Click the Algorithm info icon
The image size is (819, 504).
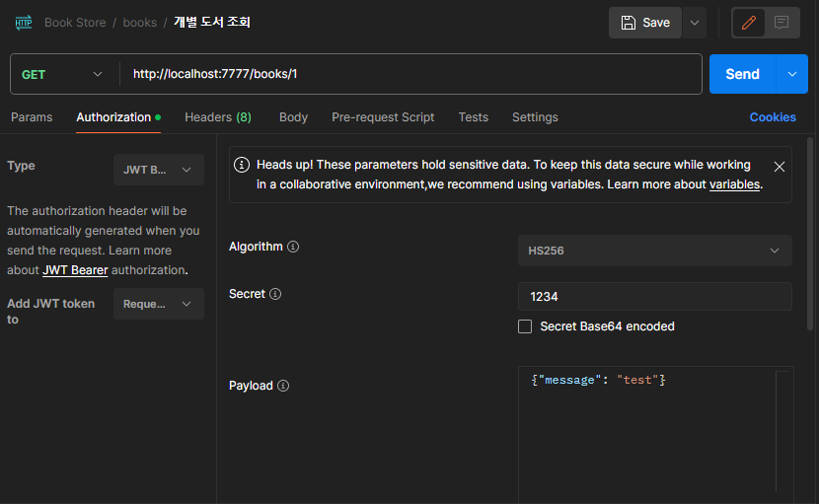(x=293, y=247)
